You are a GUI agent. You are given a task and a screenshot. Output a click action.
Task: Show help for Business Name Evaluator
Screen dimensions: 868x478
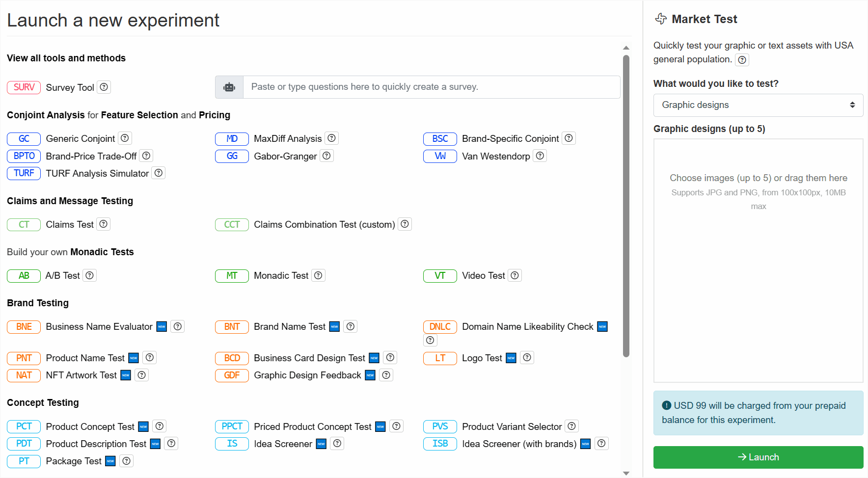(x=178, y=326)
